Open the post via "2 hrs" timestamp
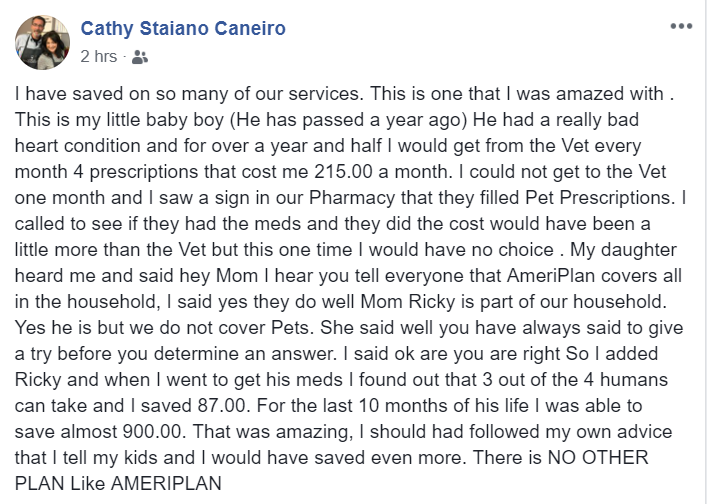Image resolution: width=707 pixels, height=504 pixels. [x=98, y=57]
